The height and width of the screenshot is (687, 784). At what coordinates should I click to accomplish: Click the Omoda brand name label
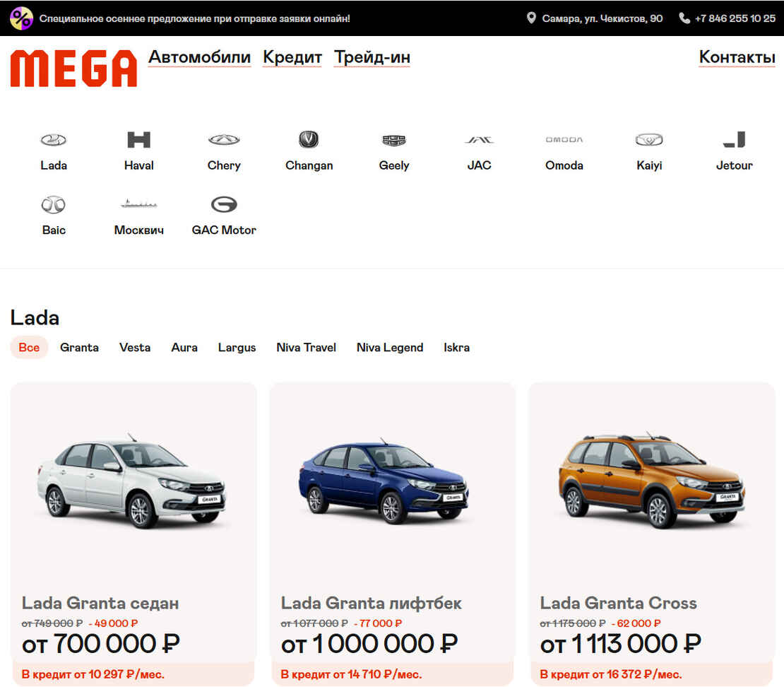(564, 165)
